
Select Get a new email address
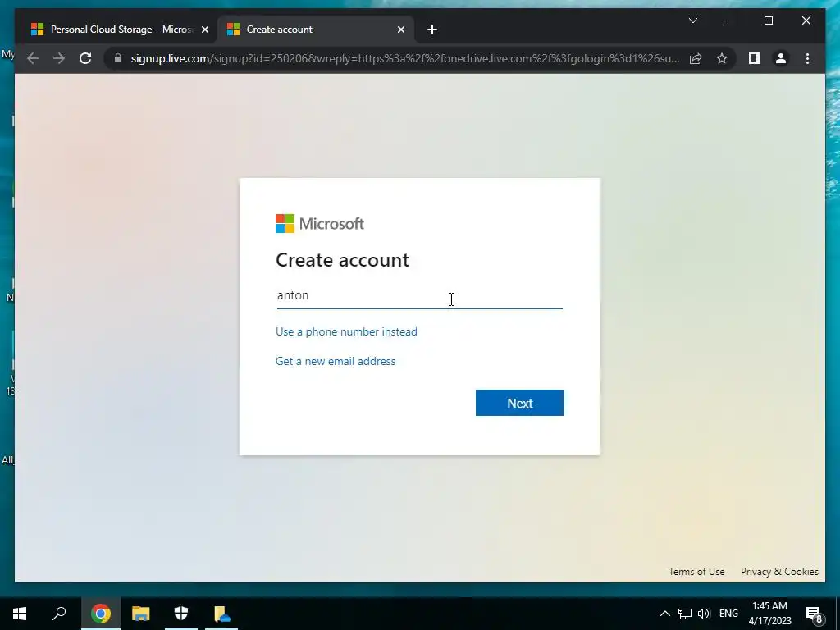coord(336,361)
